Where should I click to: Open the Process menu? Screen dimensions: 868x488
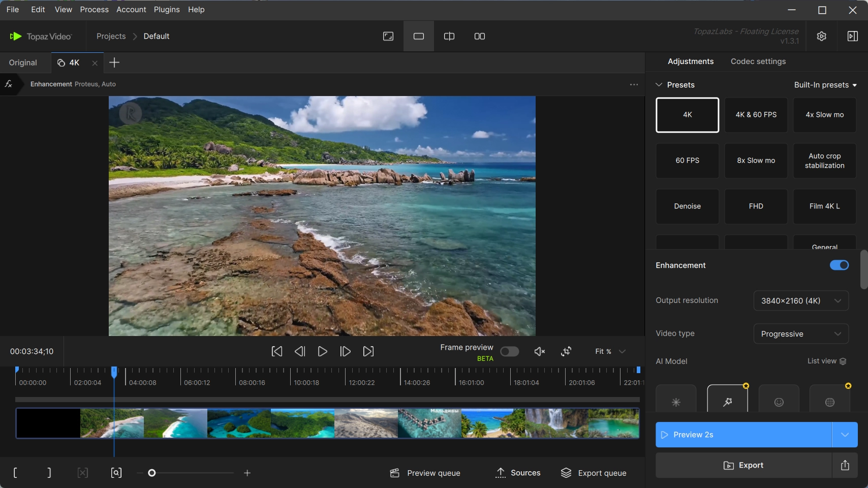pos(94,10)
